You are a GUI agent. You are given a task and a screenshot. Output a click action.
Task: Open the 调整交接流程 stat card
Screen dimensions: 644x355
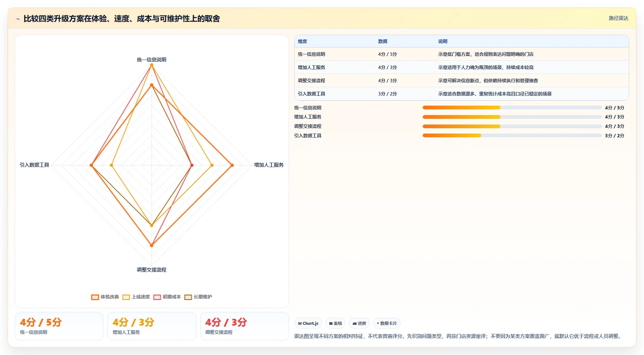coord(244,326)
